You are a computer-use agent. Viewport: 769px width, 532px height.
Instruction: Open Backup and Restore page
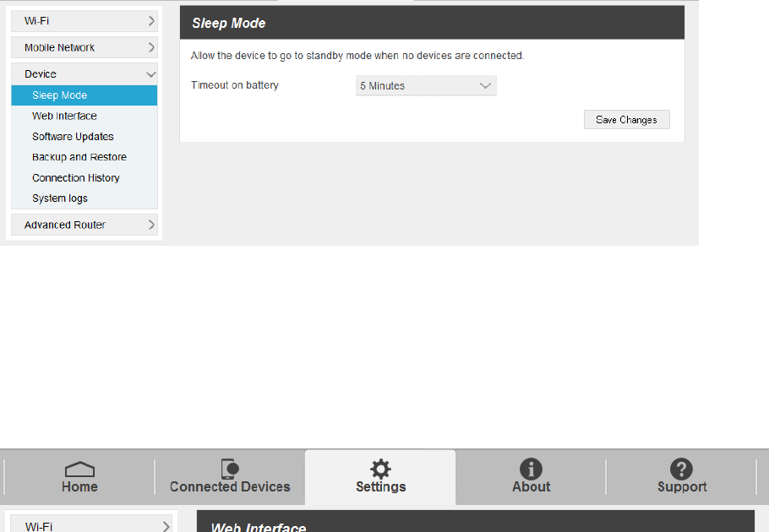click(x=85, y=157)
